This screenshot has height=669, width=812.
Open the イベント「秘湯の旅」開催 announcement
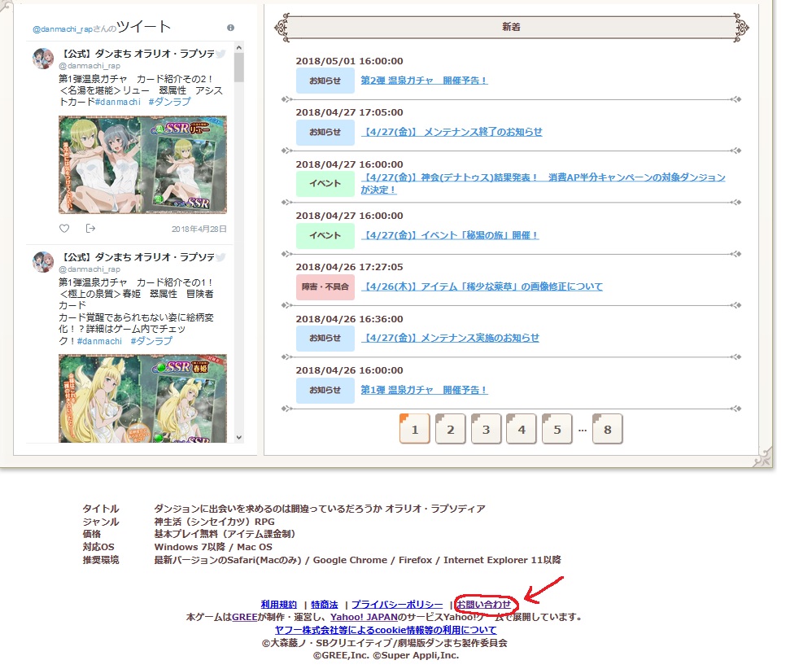(450, 235)
